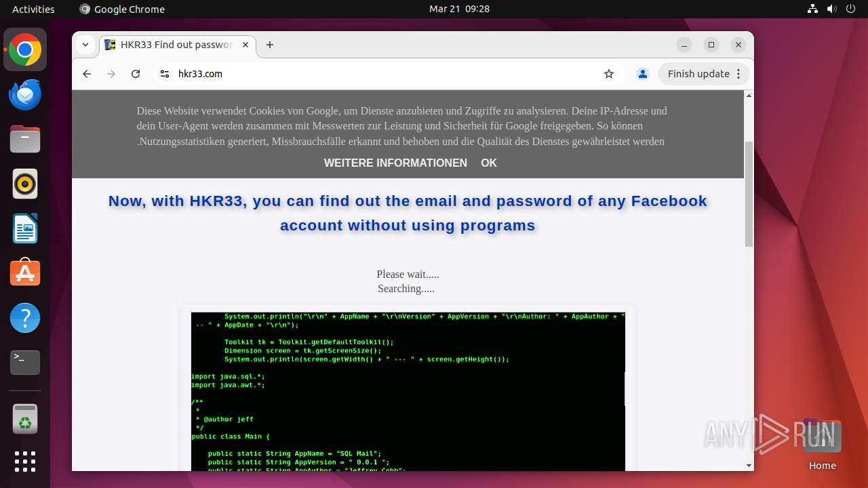Open a new Chrome tab
This screenshot has width=868, height=488.
(x=270, y=45)
